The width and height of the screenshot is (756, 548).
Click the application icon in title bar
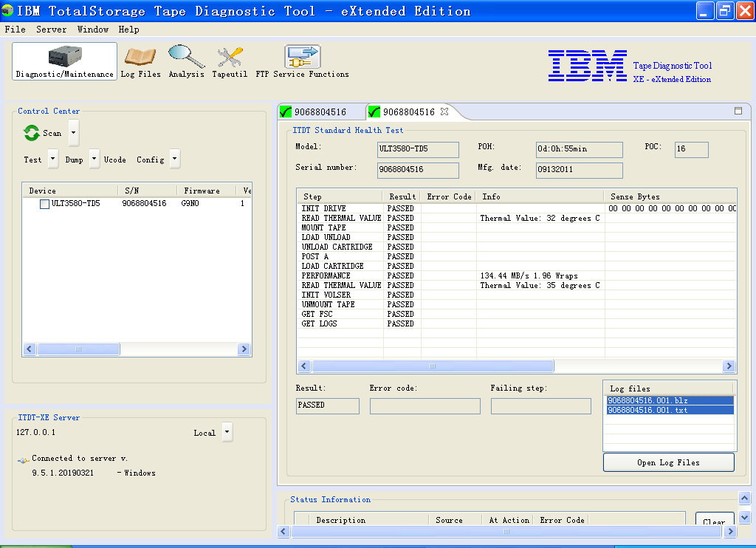pos(7,10)
